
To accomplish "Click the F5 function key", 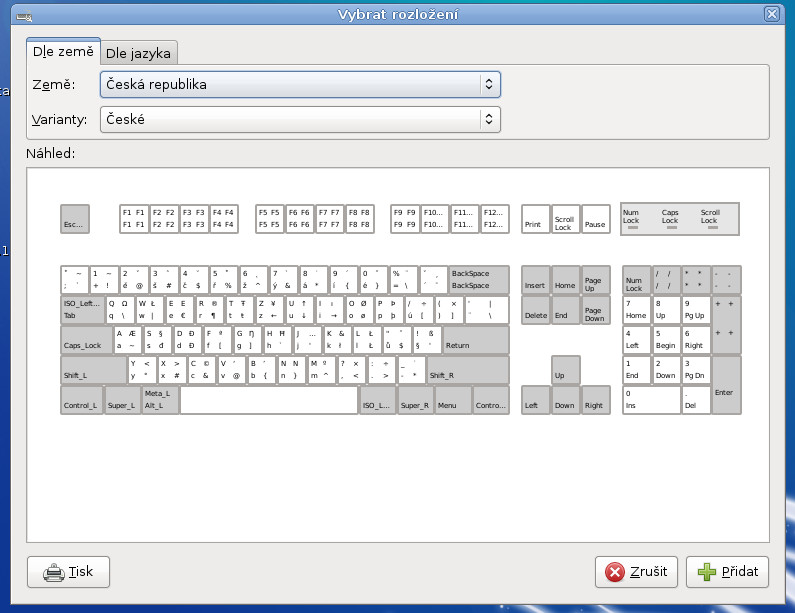I will [270, 219].
